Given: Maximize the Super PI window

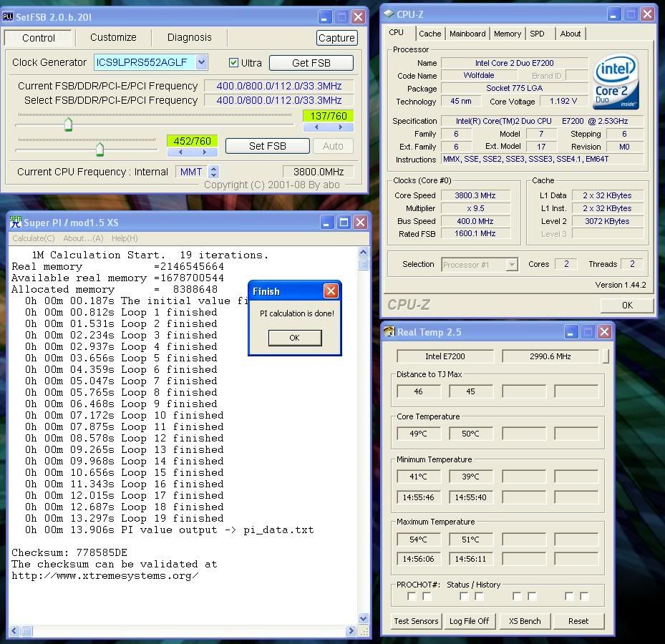Looking at the screenshot, I should click(x=344, y=223).
